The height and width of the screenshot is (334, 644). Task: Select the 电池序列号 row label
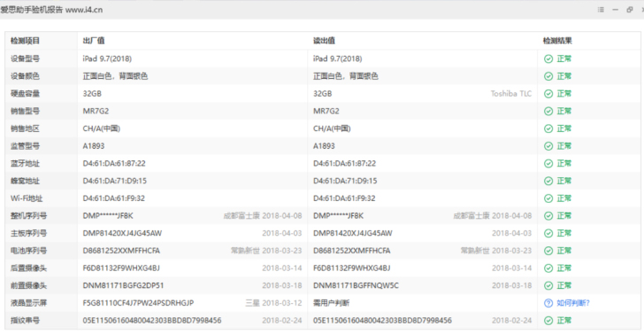tap(28, 251)
